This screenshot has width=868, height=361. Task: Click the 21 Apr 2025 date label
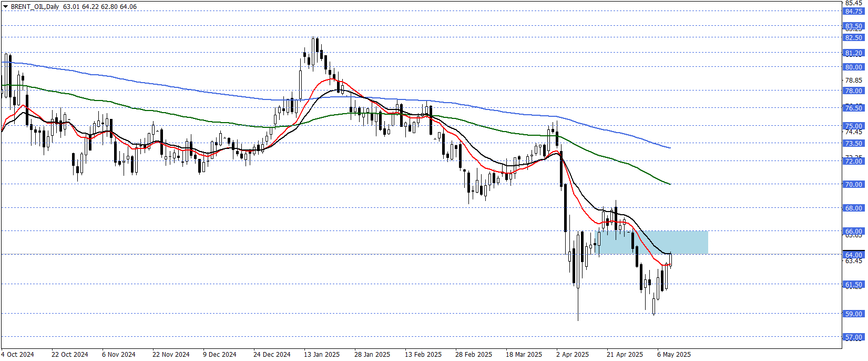pyautogui.click(x=625, y=355)
